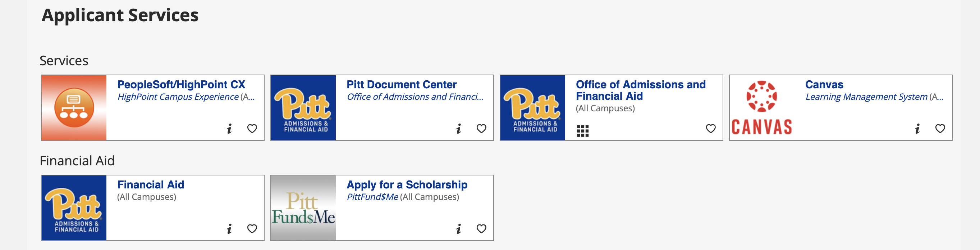The width and height of the screenshot is (980, 250).
Task: Click the Canvas logo thumbnail
Action: pyautogui.click(x=762, y=108)
